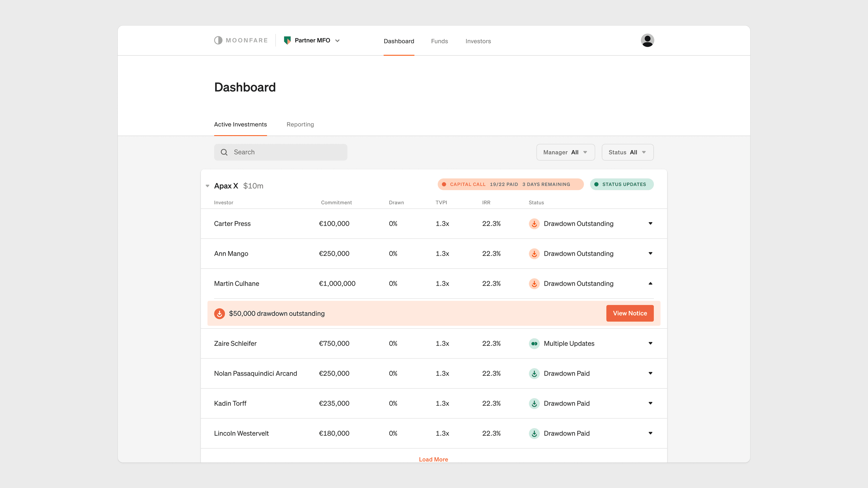Click the search magnifier icon

click(x=224, y=152)
